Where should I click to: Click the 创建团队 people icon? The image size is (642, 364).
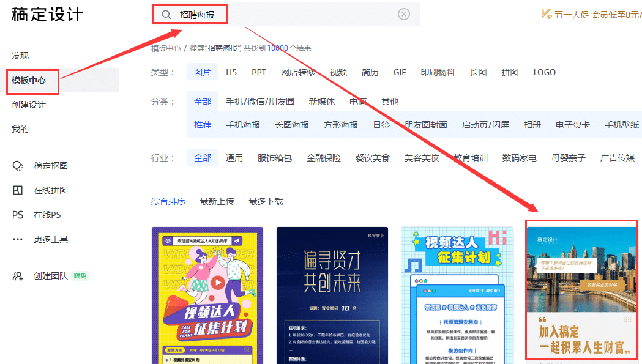[18, 276]
